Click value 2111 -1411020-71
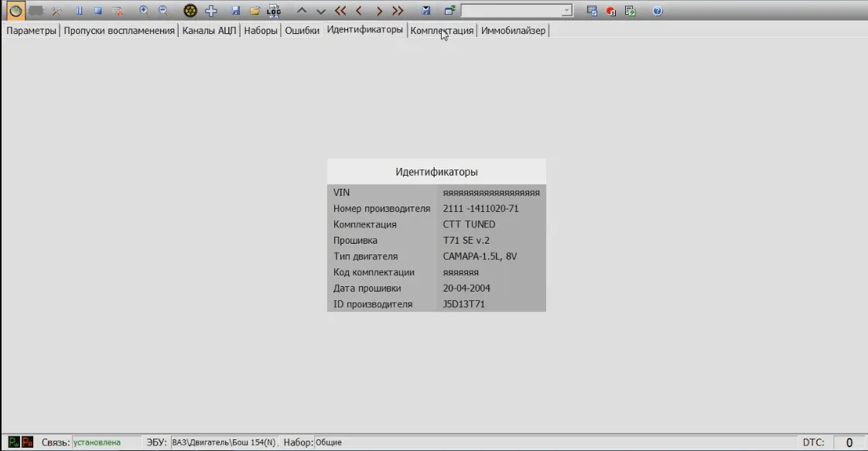The width and height of the screenshot is (868, 451). [480, 209]
